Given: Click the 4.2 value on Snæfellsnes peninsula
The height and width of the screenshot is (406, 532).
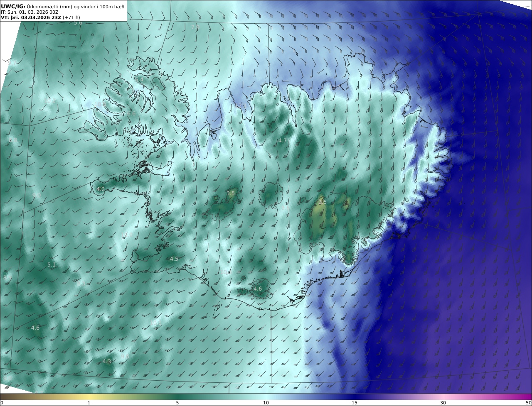Looking at the screenshot, I should [x=100, y=189].
